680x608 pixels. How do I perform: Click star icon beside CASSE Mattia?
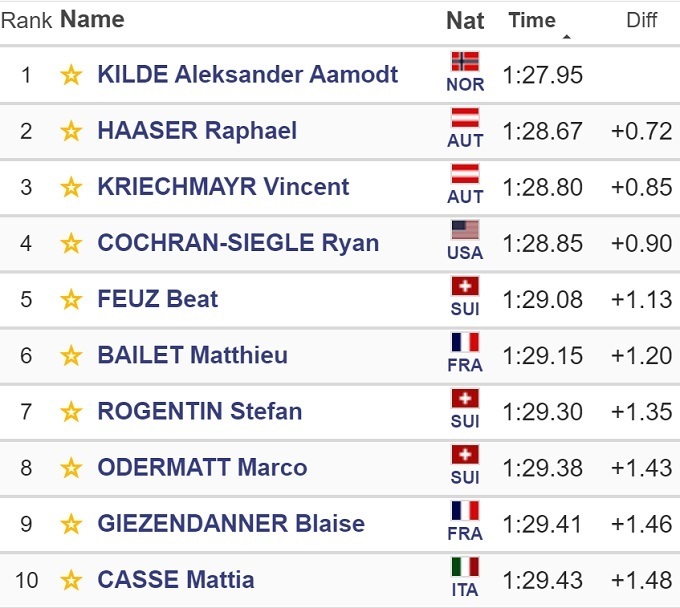point(71,579)
